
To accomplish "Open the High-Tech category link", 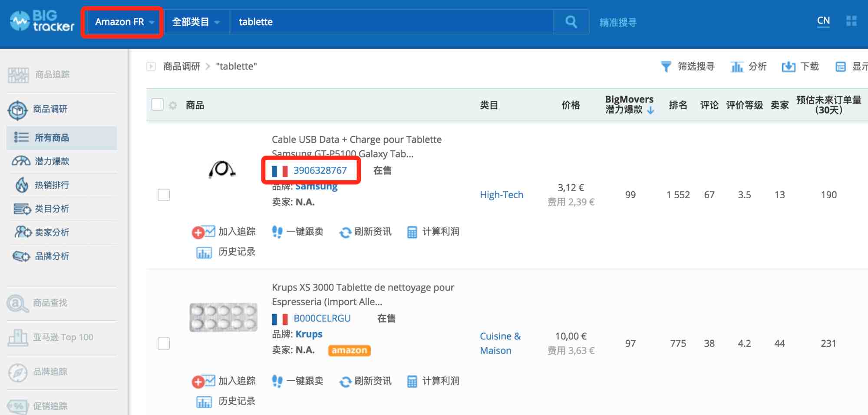I will (502, 195).
